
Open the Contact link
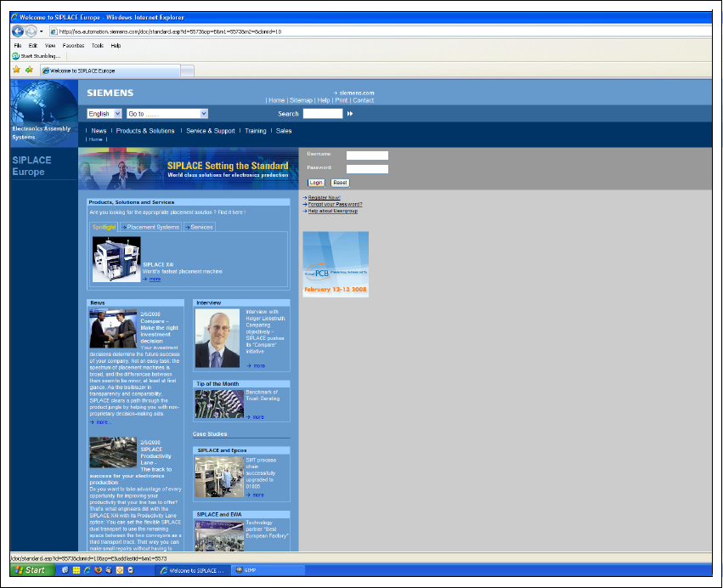364,100
